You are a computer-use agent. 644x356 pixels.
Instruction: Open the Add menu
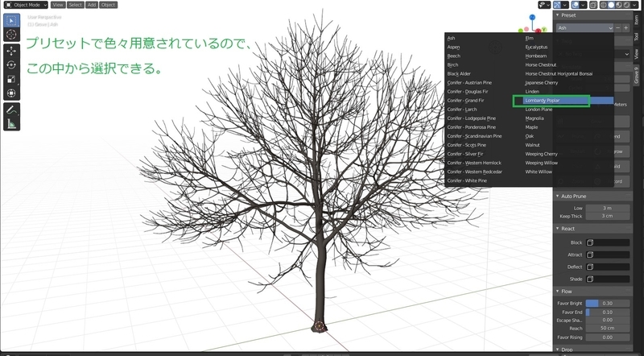[x=92, y=5]
